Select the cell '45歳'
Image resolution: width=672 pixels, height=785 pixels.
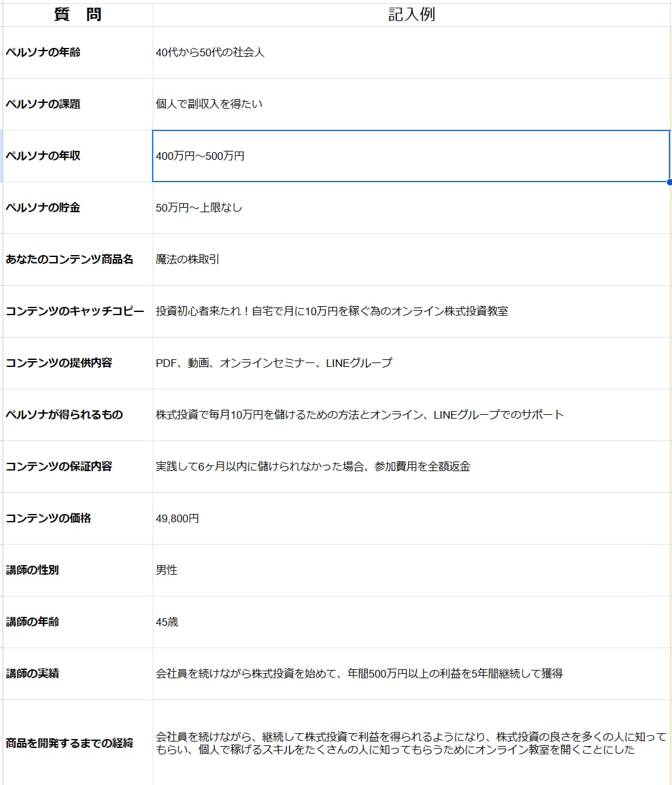(x=412, y=622)
